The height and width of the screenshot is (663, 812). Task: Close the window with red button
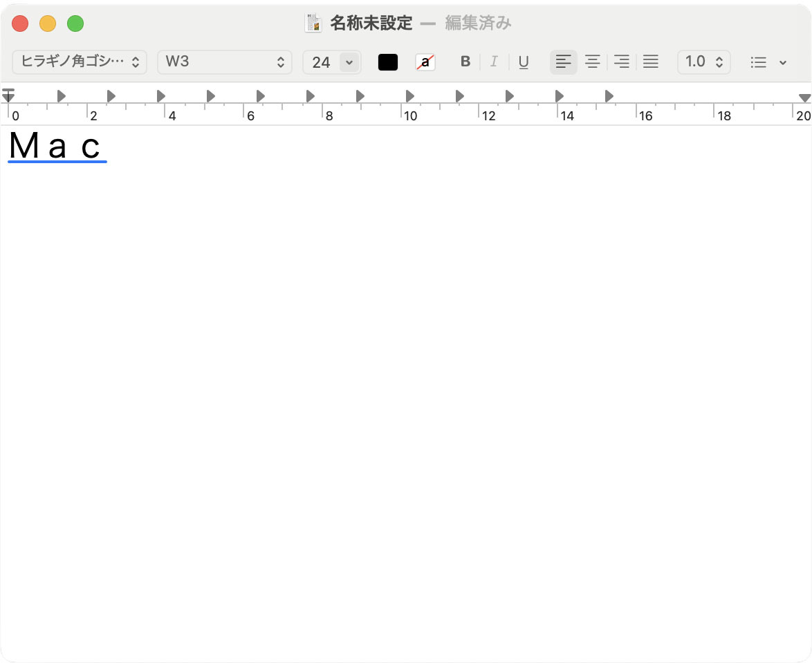(x=20, y=24)
